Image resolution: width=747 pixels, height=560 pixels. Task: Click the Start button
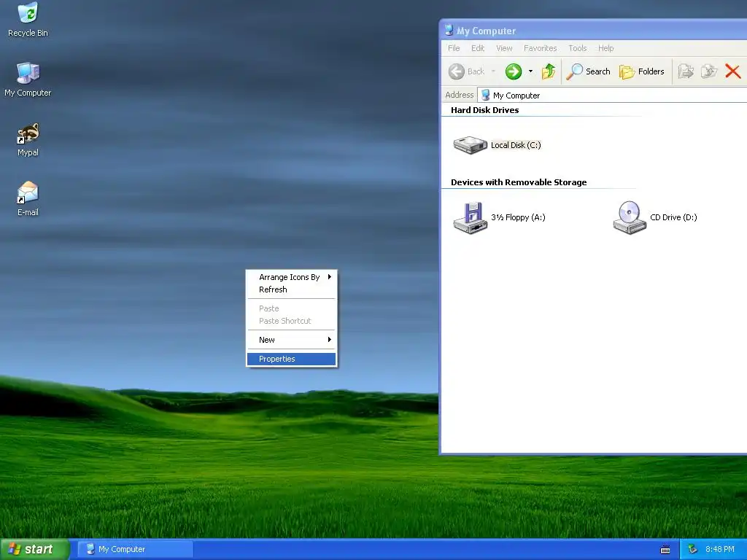pyautogui.click(x=35, y=550)
